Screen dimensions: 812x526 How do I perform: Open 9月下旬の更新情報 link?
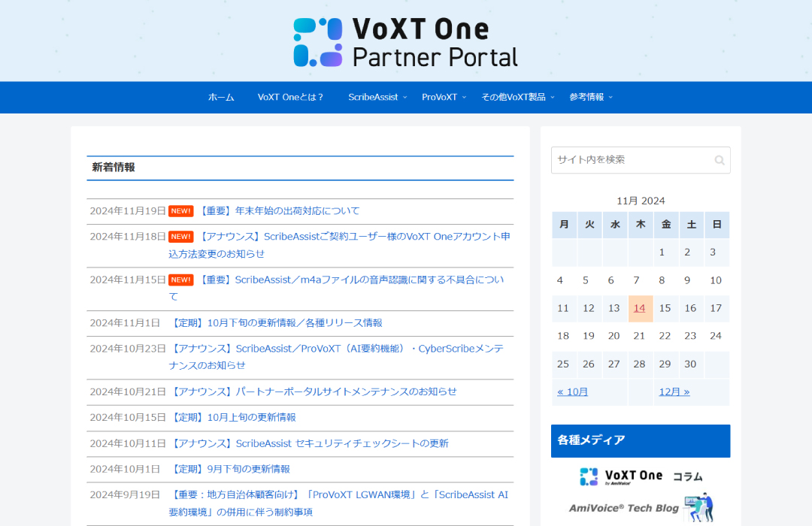point(229,469)
